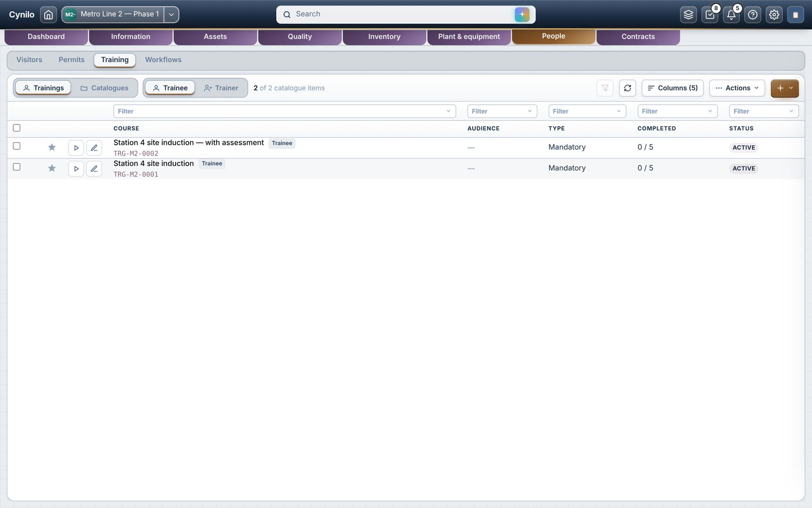The height and width of the screenshot is (508, 812).
Task: Switch to the Workflows sub-tab
Action: [163, 60]
